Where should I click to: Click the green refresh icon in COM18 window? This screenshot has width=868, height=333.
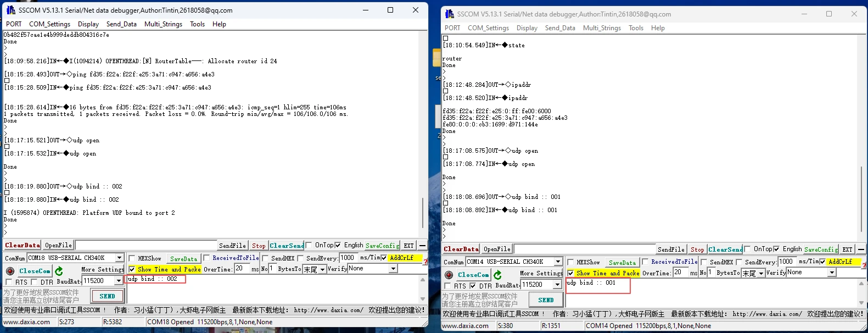[59, 271]
